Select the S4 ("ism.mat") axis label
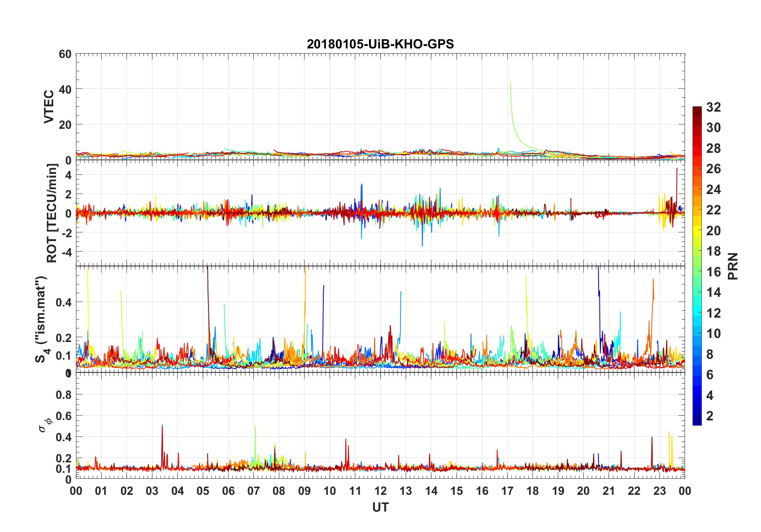761x532 pixels. pos(42,319)
